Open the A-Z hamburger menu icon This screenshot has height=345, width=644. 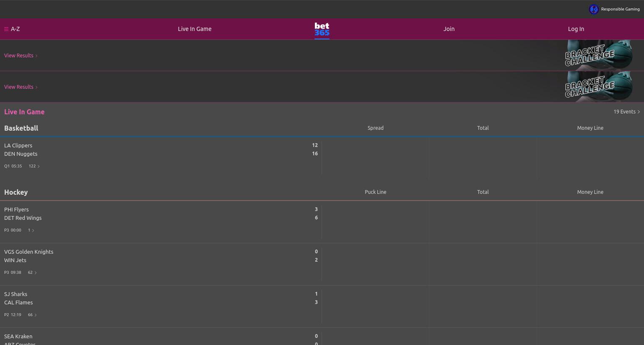tap(6, 29)
